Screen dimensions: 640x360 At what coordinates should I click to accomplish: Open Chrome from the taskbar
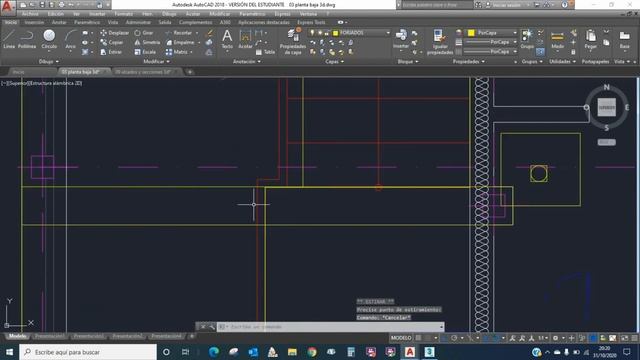[312, 352]
